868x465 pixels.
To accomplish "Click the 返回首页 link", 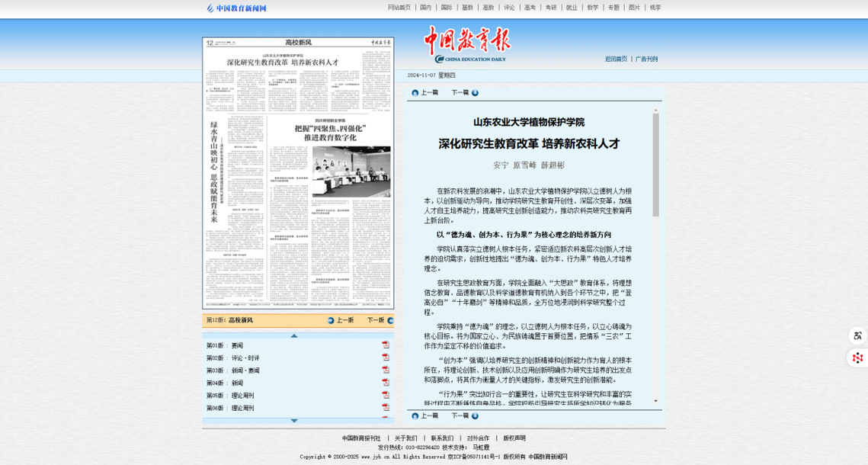I will click(616, 59).
